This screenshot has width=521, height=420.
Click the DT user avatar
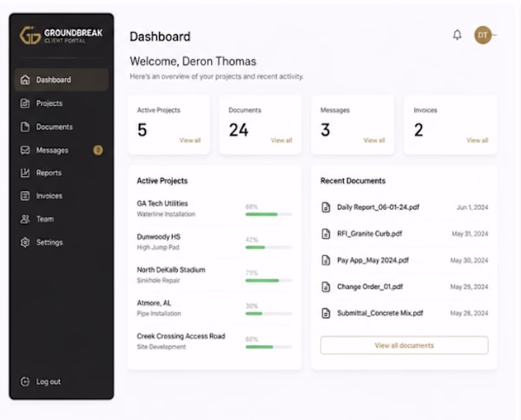[x=483, y=36]
